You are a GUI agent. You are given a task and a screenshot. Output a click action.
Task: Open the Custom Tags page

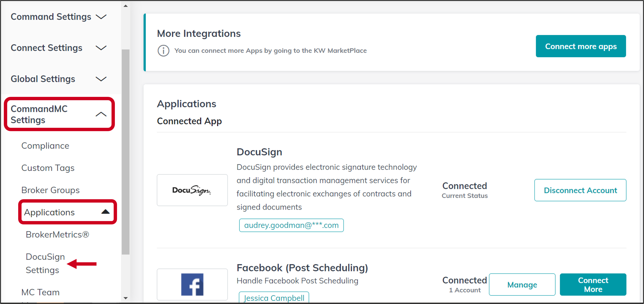pos(48,168)
